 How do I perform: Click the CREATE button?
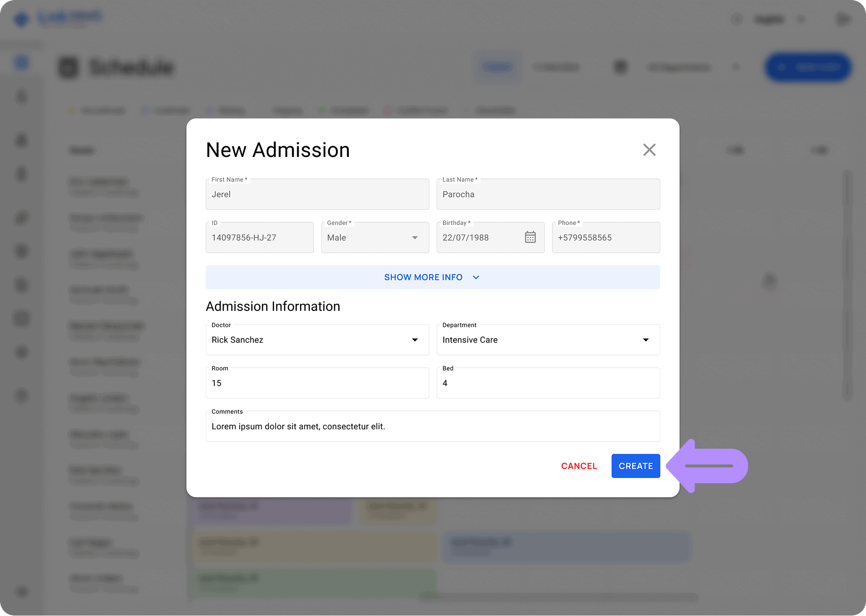tap(636, 466)
